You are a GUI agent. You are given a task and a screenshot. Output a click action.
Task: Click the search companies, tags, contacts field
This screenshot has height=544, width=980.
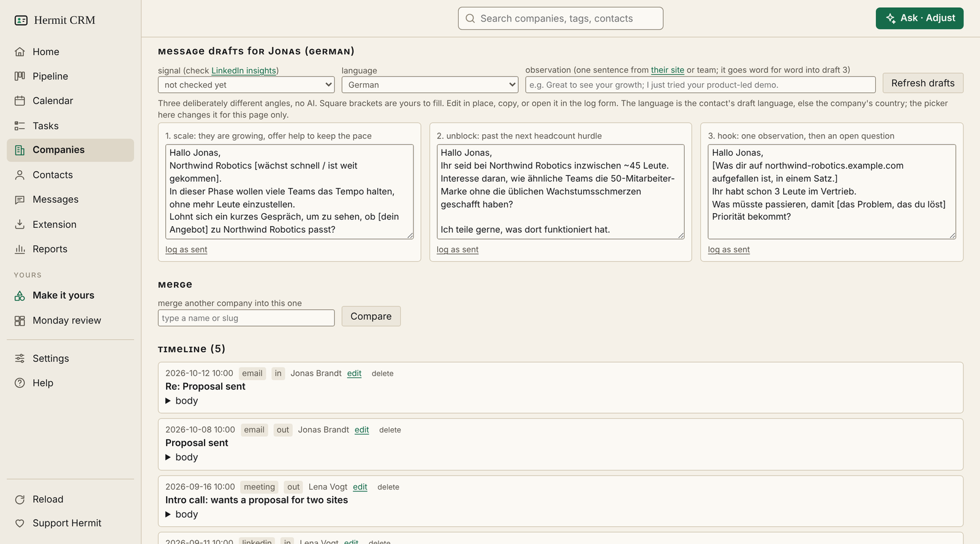560,18
